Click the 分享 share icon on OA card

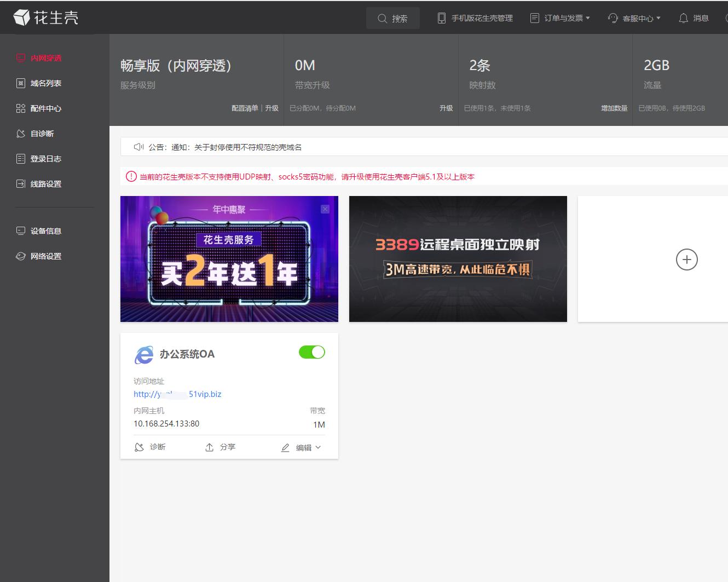(x=210, y=447)
